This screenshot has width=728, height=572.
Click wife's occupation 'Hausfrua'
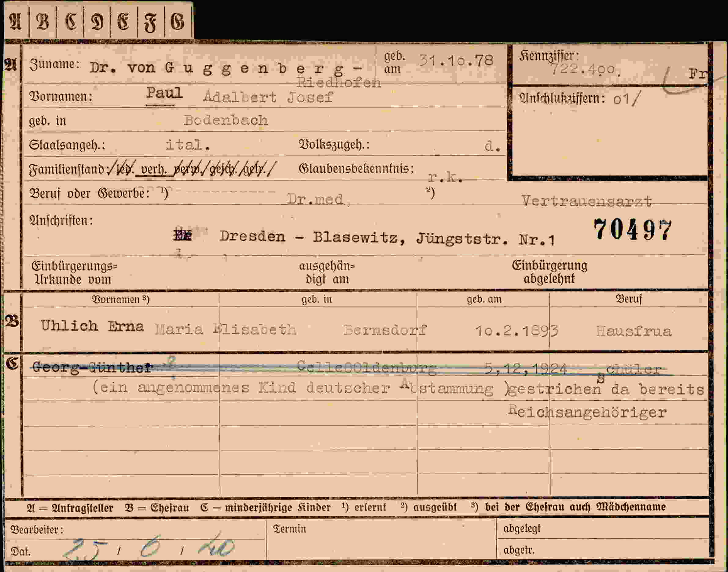[x=634, y=332]
